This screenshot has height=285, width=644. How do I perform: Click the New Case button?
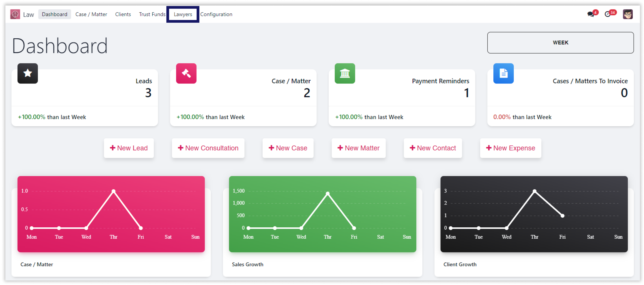click(288, 148)
